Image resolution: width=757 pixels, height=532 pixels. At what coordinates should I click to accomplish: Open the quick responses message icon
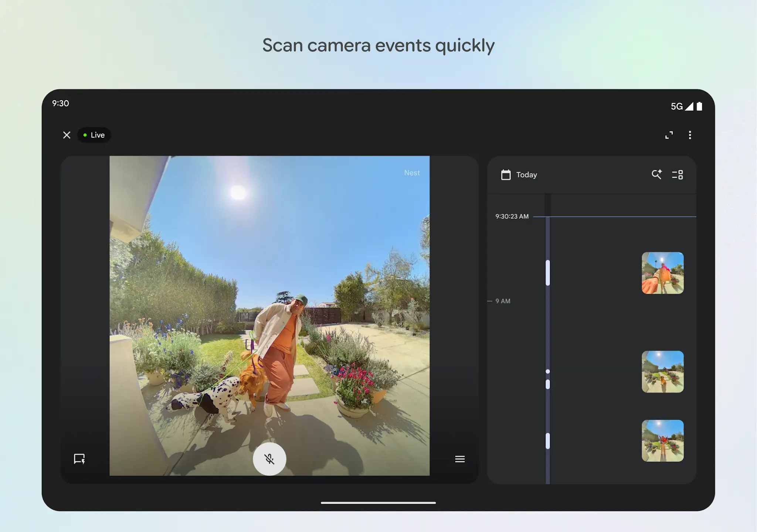79,459
